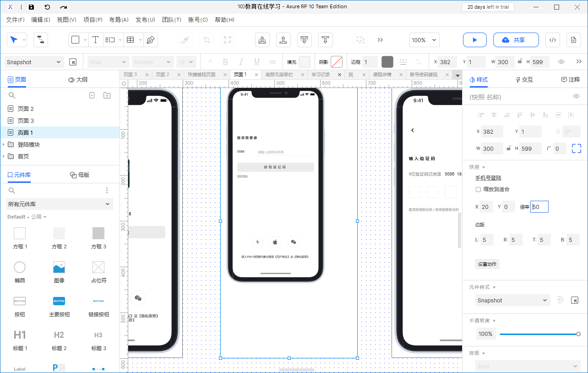Redo the last action
Image resolution: width=588 pixels, height=373 pixels.
click(x=64, y=7)
